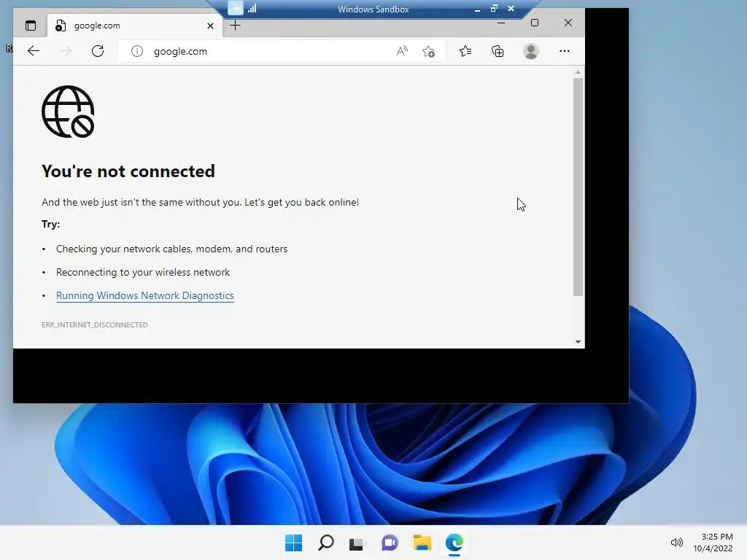This screenshot has width=747, height=560.
Task: Open a new tab with plus button
Action: click(235, 26)
